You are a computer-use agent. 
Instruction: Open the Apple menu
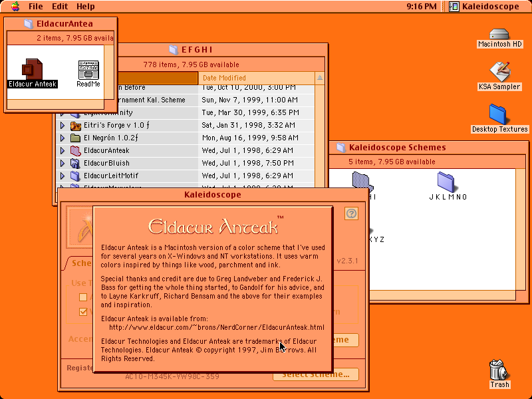15,6
